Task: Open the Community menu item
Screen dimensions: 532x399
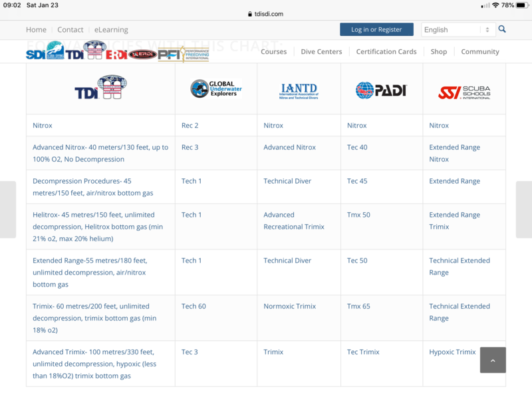Action: [x=479, y=51]
